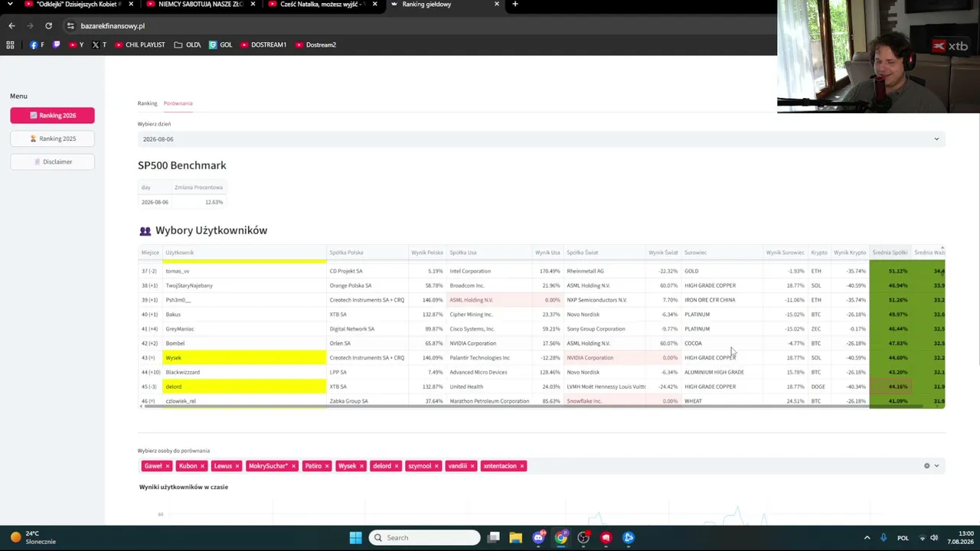This screenshot has width=980, height=551.
Task: Click the Rheinmetall AG cell
Action: (x=605, y=271)
